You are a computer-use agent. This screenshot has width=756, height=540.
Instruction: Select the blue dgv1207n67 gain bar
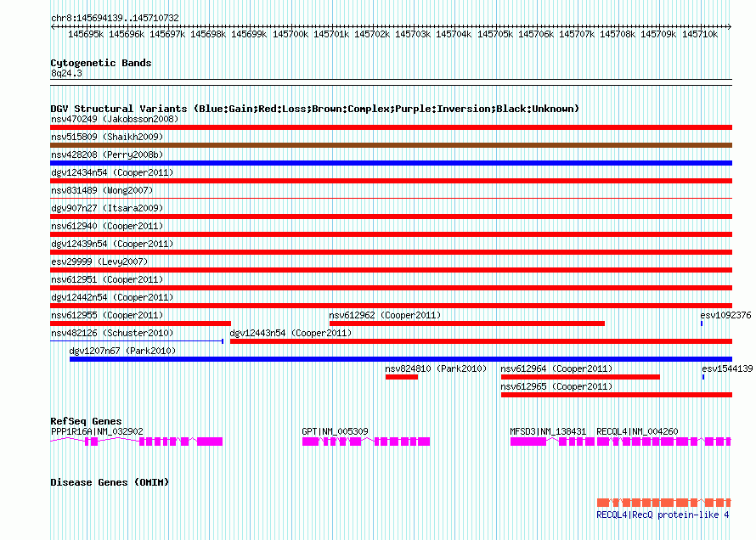click(401, 359)
